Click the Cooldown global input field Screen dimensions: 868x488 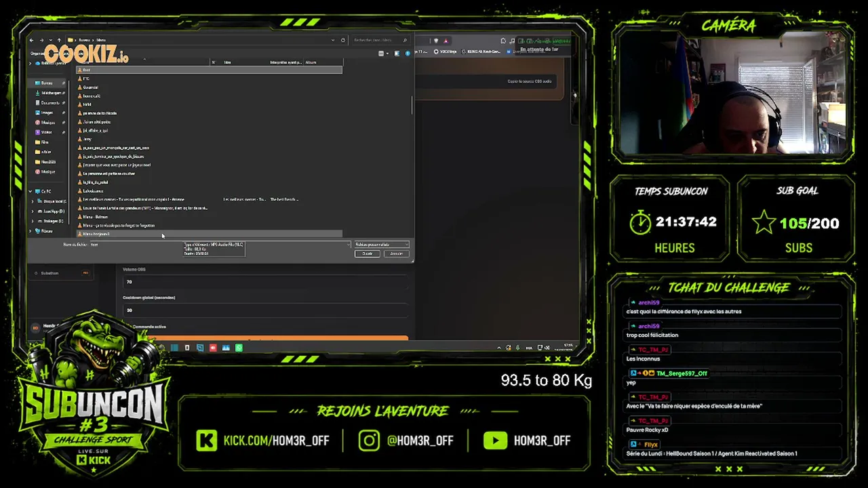266,310
